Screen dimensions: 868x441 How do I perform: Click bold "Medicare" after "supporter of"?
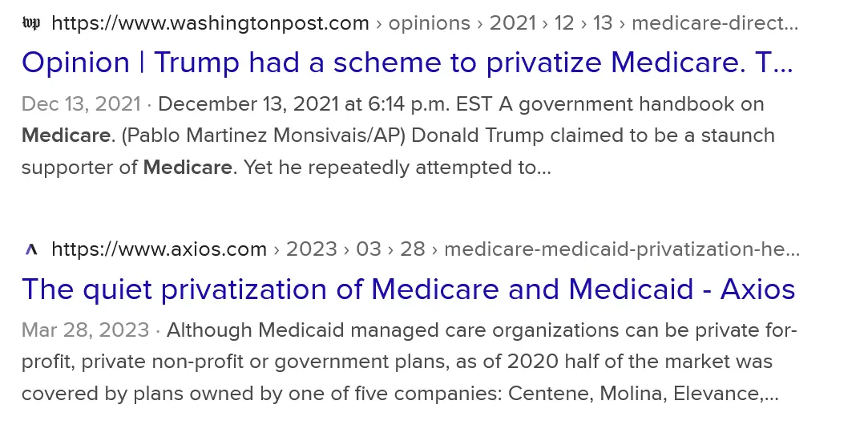[x=188, y=168]
